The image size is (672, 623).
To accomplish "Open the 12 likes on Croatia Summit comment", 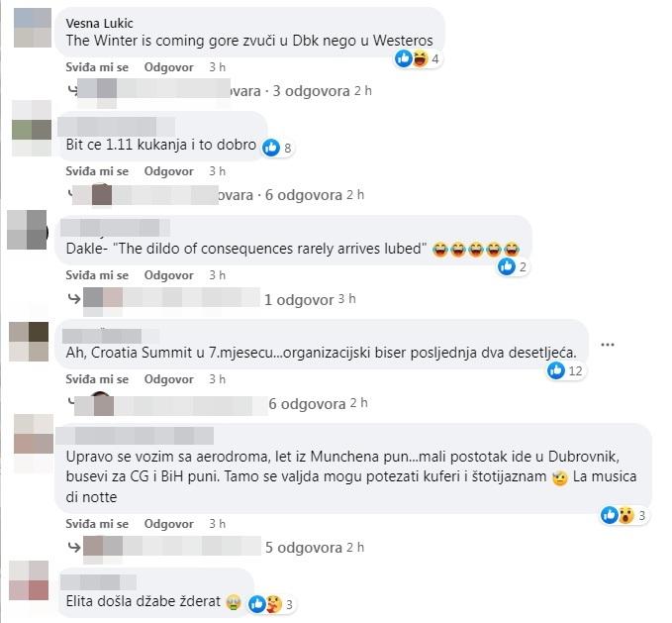I will coord(565,370).
